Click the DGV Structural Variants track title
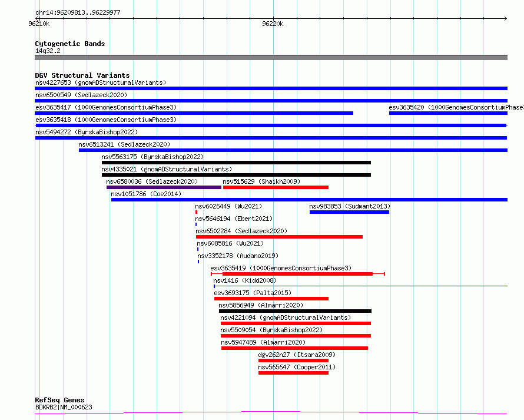Screen dimensions: 524x420 point(82,75)
